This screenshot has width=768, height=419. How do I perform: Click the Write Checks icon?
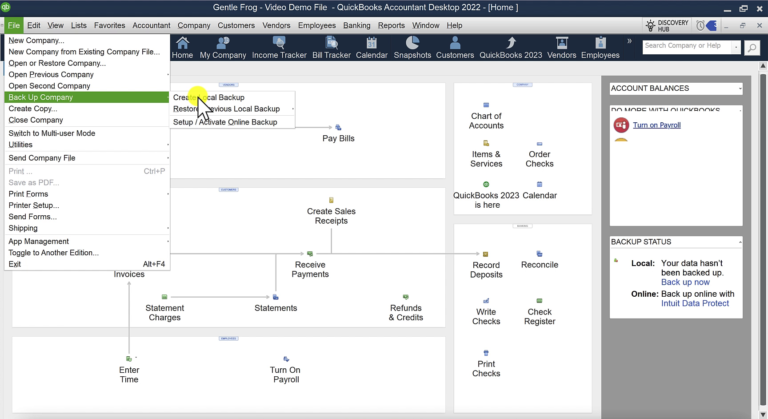486,301
